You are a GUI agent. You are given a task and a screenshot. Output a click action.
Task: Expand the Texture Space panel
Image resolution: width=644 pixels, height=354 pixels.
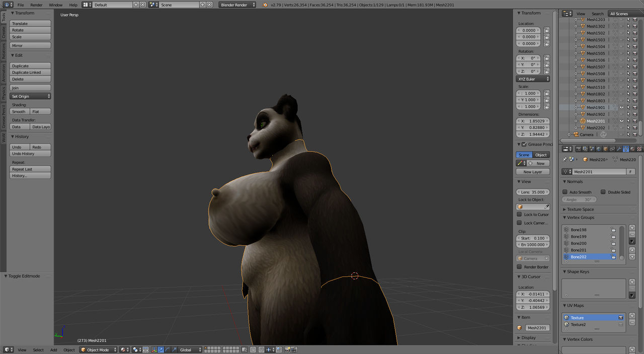pos(581,209)
